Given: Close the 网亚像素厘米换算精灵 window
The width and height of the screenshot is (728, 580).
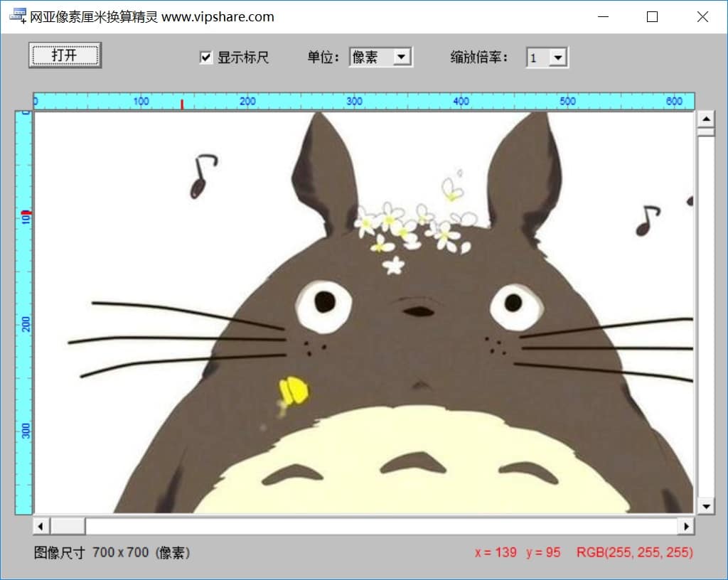Looking at the screenshot, I should [x=702, y=17].
